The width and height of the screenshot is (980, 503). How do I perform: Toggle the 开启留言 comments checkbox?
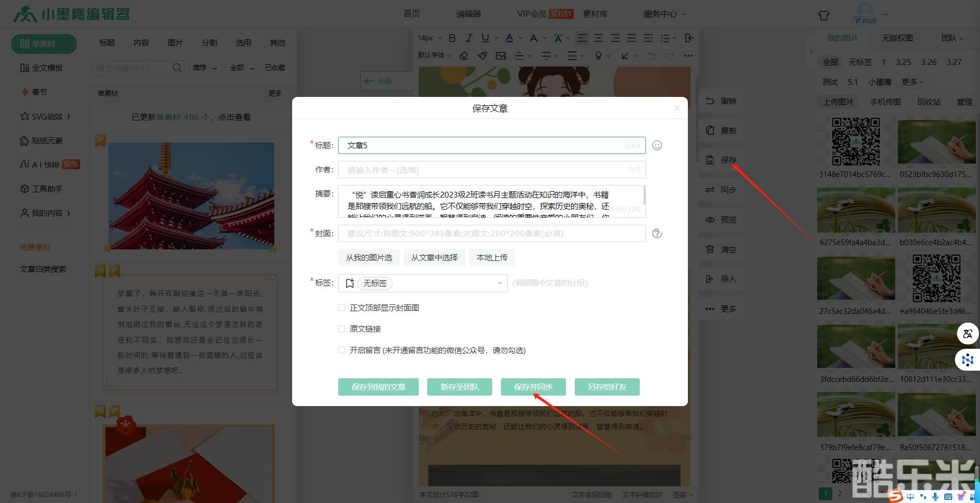coord(342,350)
